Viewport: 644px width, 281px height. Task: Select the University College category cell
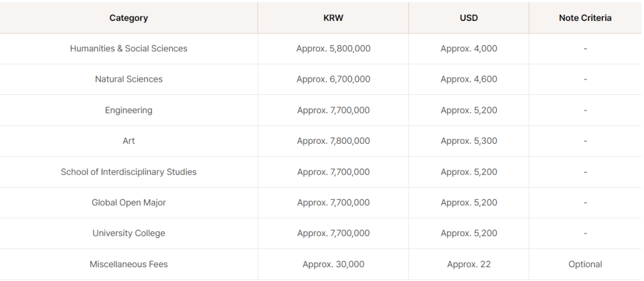pos(129,233)
